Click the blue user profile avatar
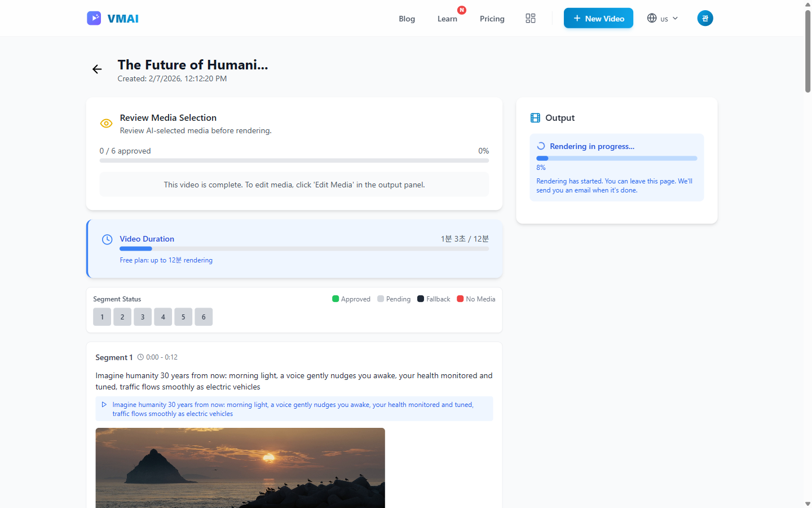The width and height of the screenshot is (812, 508). coord(705,18)
